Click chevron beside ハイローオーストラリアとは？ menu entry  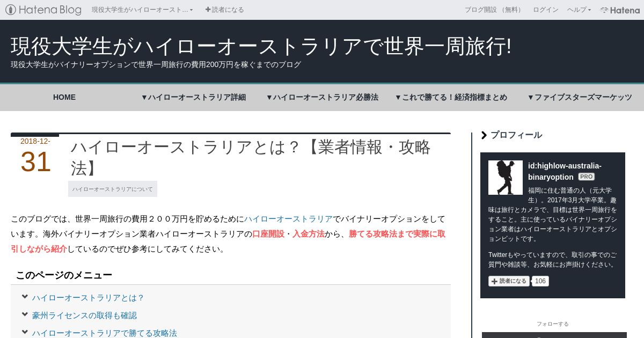(25, 297)
